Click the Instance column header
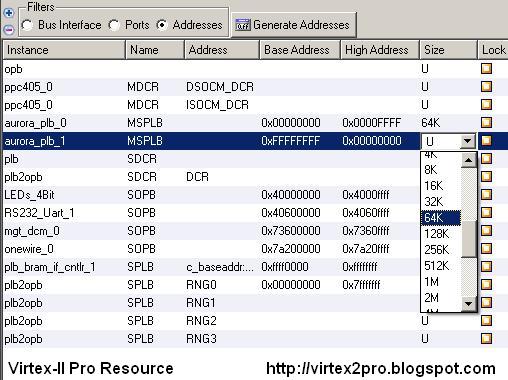 coord(64,50)
